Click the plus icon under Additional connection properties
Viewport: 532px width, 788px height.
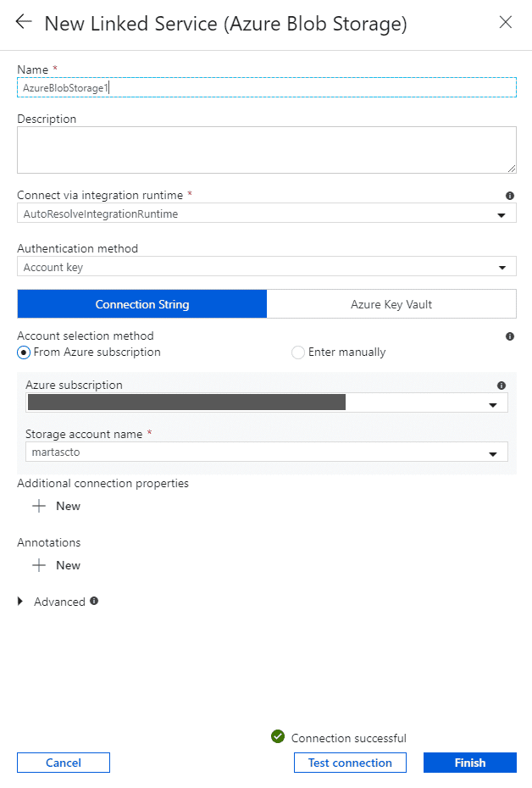click(x=39, y=506)
